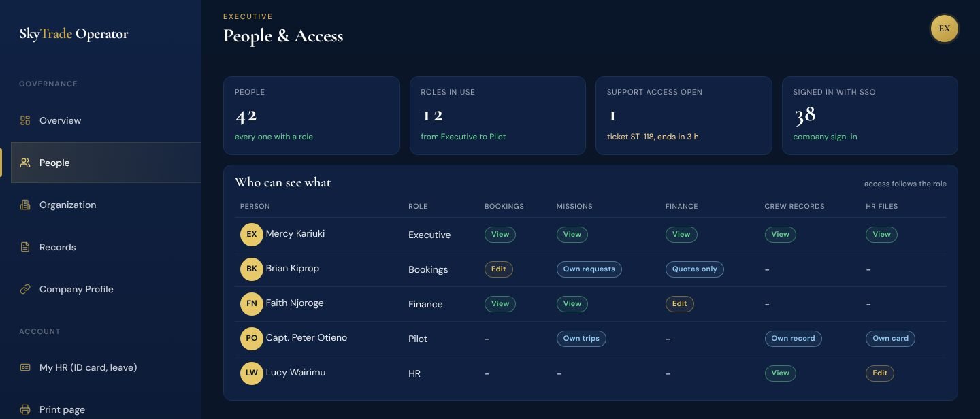Click Faith Njoroge's Finance Edit badge
Image resolution: width=980 pixels, height=419 pixels.
tap(680, 303)
